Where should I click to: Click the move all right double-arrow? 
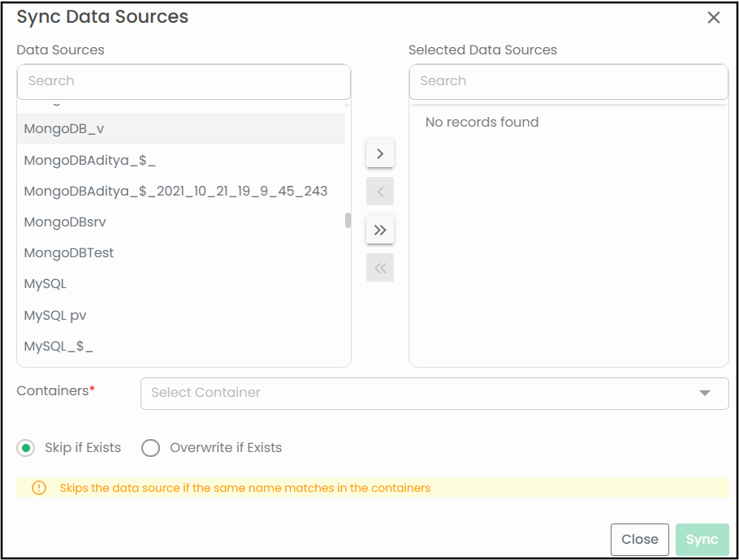click(380, 230)
